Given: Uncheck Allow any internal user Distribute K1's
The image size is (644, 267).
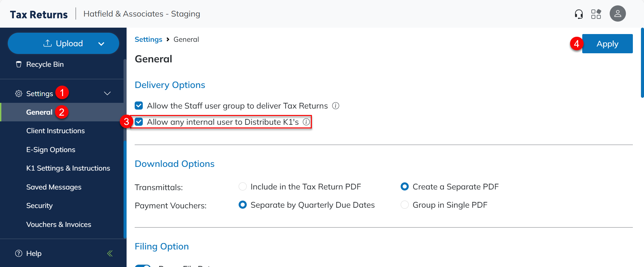Looking at the screenshot, I should click(x=139, y=122).
